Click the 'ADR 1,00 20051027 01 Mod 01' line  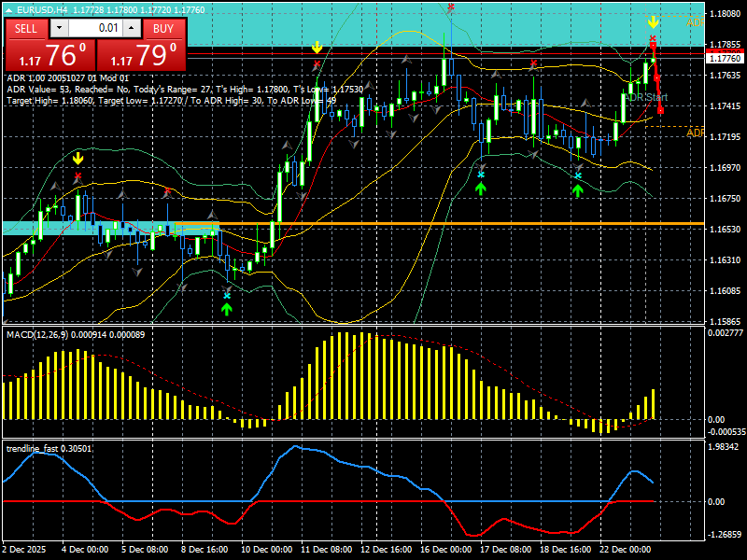(x=67, y=78)
